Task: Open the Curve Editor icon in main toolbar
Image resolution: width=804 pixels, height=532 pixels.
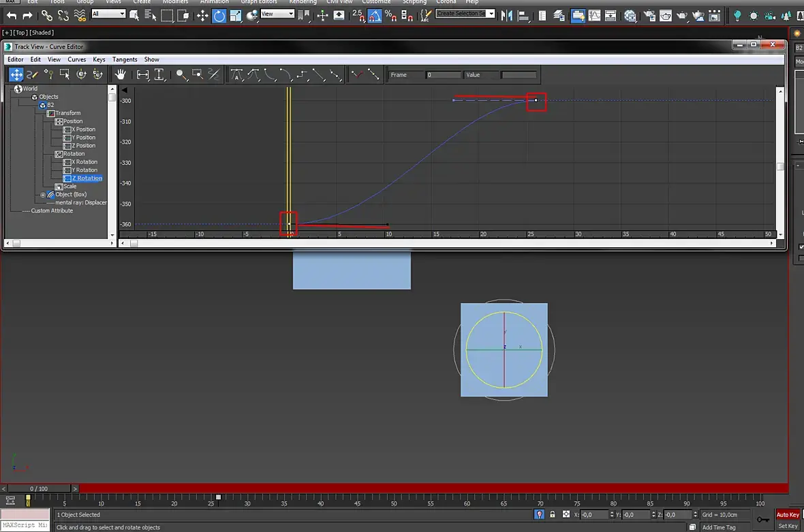Action: tap(594, 16)
